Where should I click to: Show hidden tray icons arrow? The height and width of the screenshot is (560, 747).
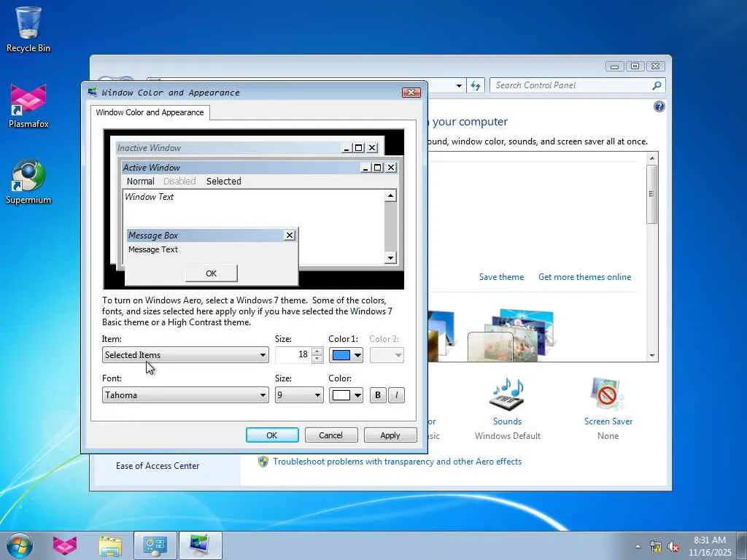(x=638, y=546)
